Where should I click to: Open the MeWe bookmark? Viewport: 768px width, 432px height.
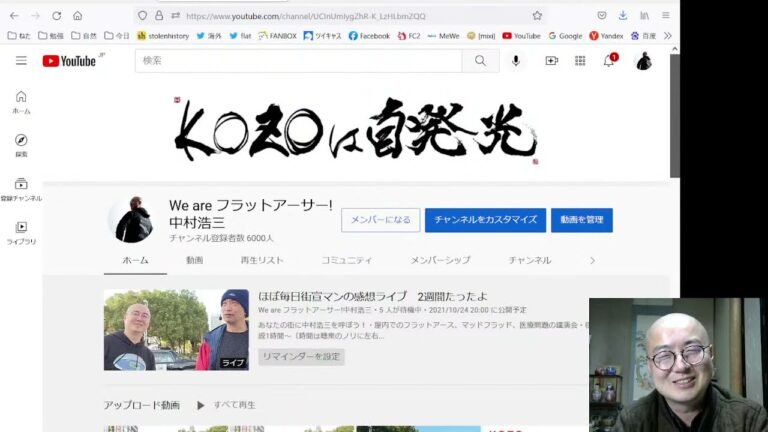pos(443,36)
